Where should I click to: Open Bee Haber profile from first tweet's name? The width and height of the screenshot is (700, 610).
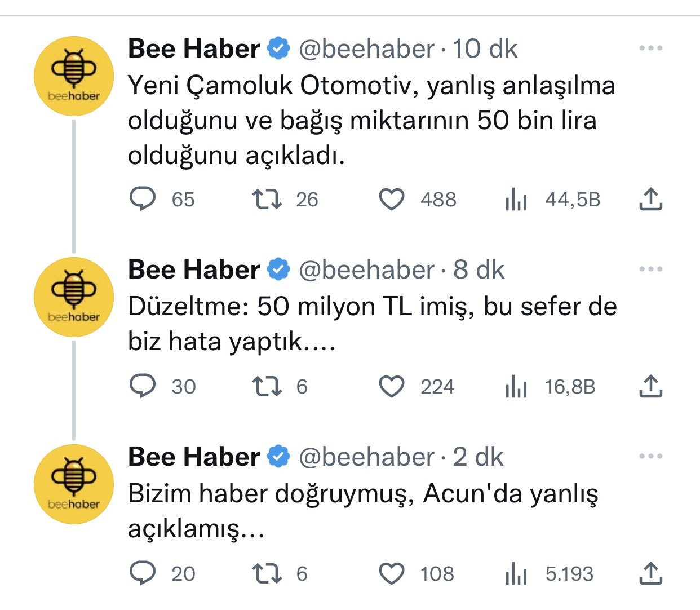click(193, 49)
